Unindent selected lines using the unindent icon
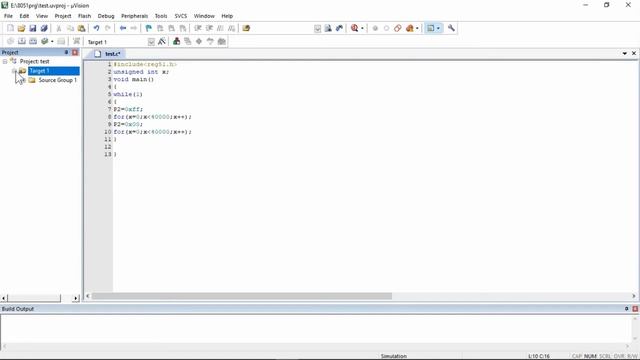This screenshot has height=360, width=640. (x=209, y=28)
